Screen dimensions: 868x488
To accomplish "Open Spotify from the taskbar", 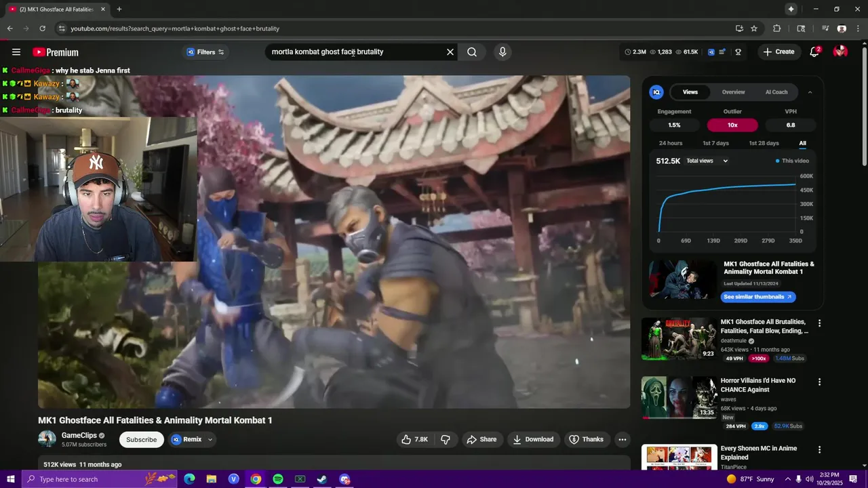I will (278, 479).
